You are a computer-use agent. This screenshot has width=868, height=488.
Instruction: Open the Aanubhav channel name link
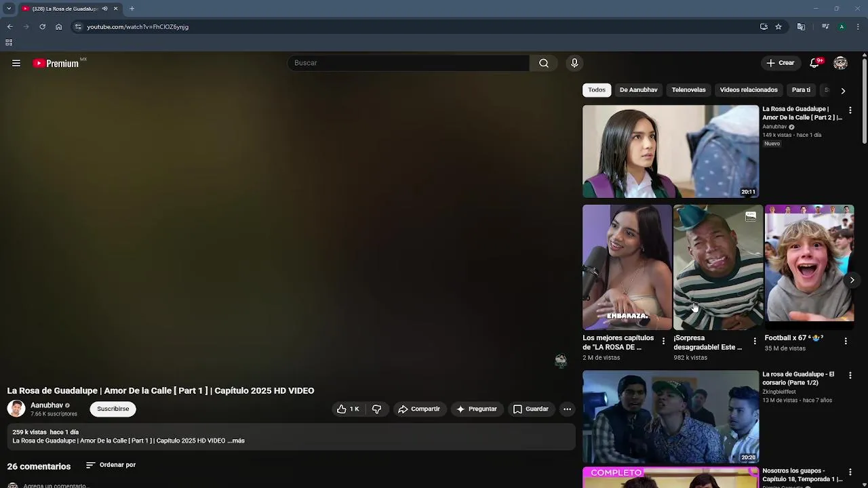click(47, 405)
